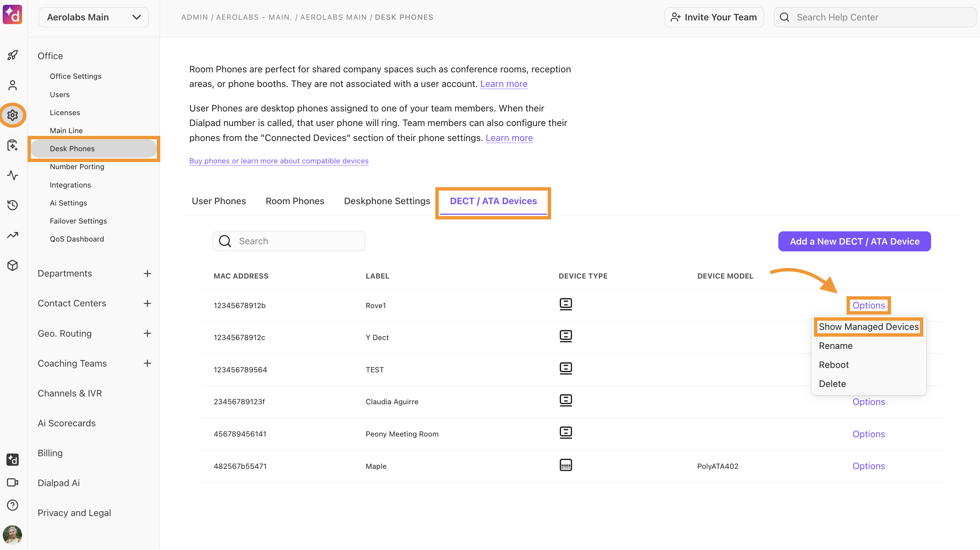The image size is (980, 550).
Task: Open Users in the sidebar
Action: [60, 94]
